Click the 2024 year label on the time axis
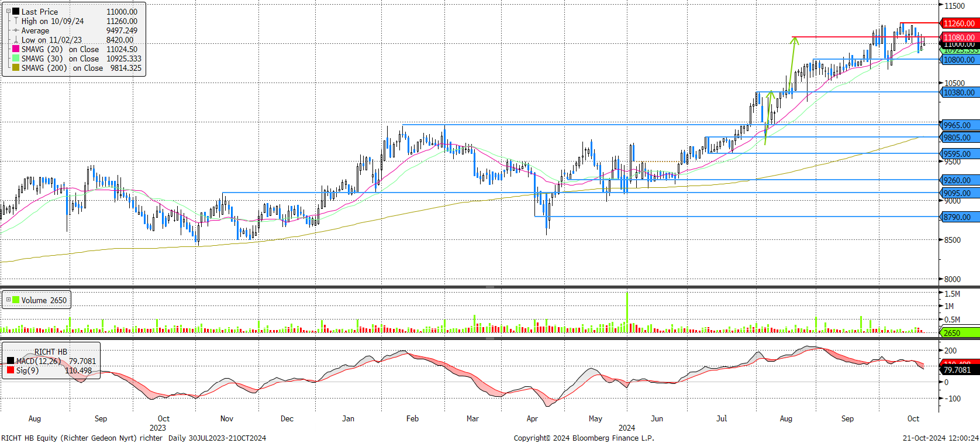Viewport: 980px width, 443px height. click(x=627, y=428)
